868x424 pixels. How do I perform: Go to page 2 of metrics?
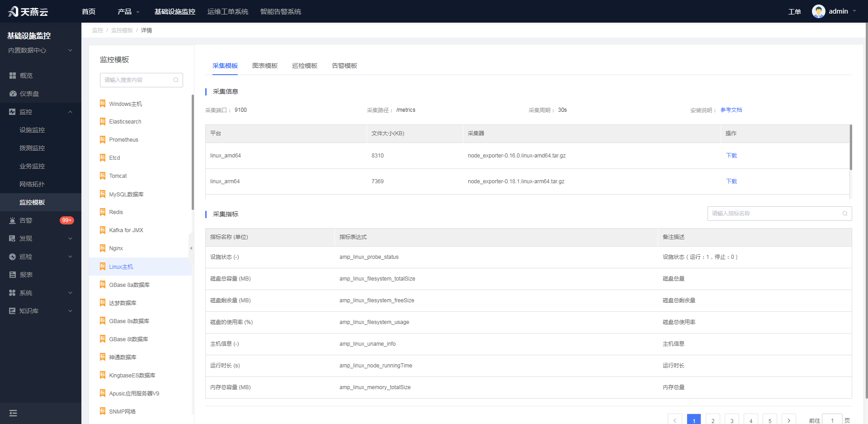pos(713,419)
